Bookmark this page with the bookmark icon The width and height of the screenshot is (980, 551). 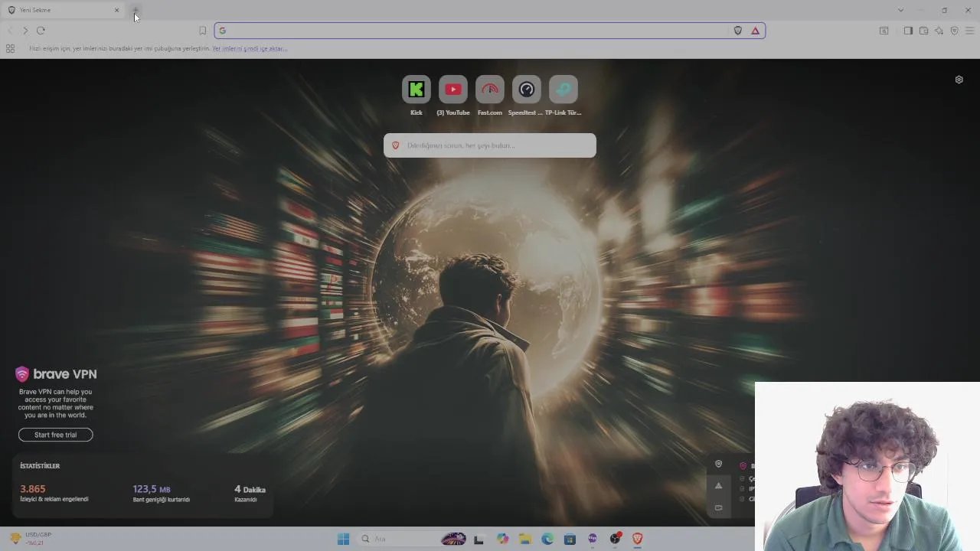click(203, 31)
